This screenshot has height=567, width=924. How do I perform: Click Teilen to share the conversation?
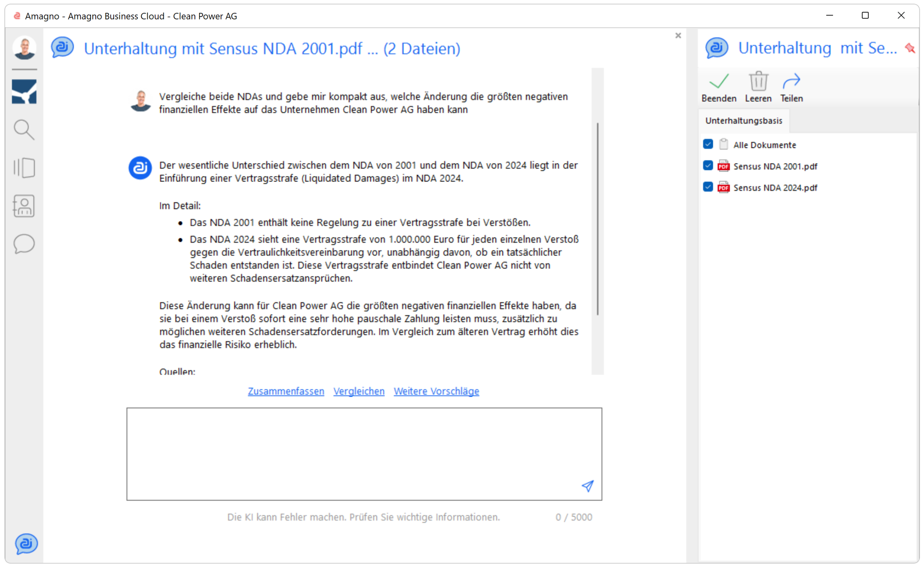(x=792, y=87)
